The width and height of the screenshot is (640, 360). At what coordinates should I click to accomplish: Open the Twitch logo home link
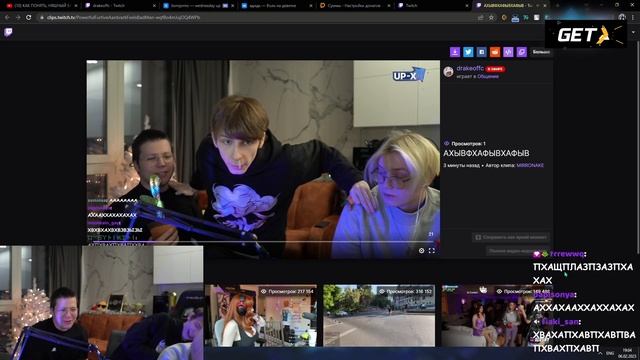8,32
